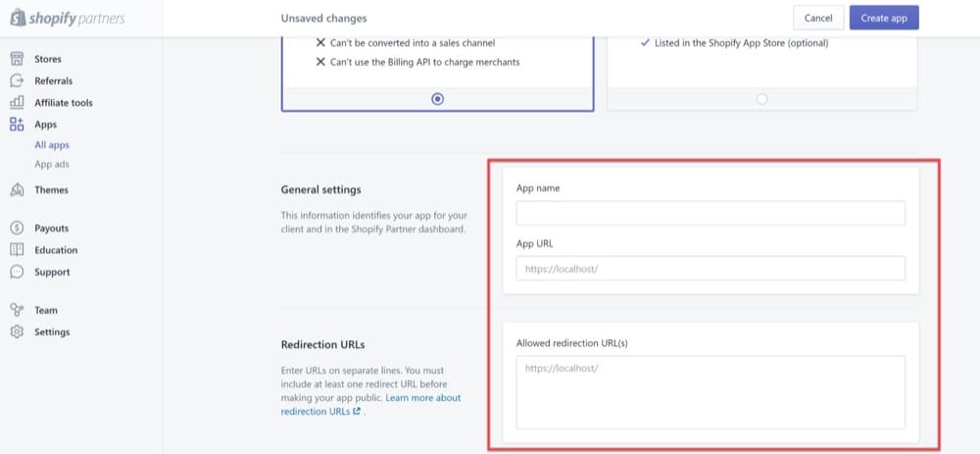The image size is (980, 454).
Task: Select the Apps grid icon
Action: click(17, 125)
